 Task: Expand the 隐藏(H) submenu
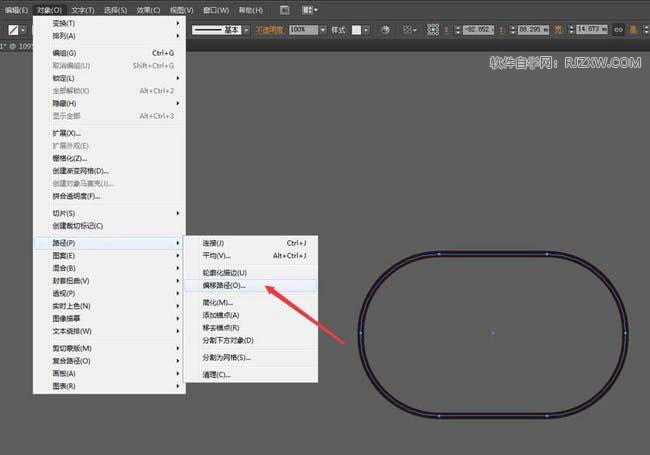coord(109,103)
